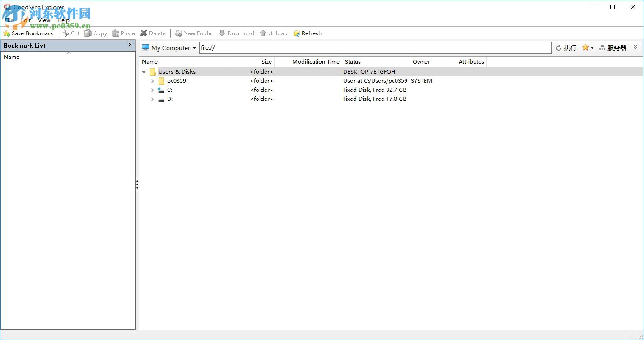
Task: Expand the pc0359 folder node
Action: [x=153, y=81]
